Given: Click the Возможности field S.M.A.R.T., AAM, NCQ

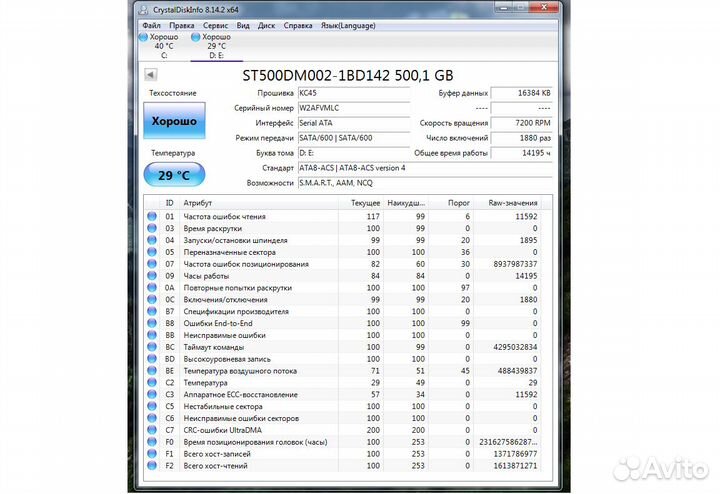Looking at the screenshot, I should (425, 183).
